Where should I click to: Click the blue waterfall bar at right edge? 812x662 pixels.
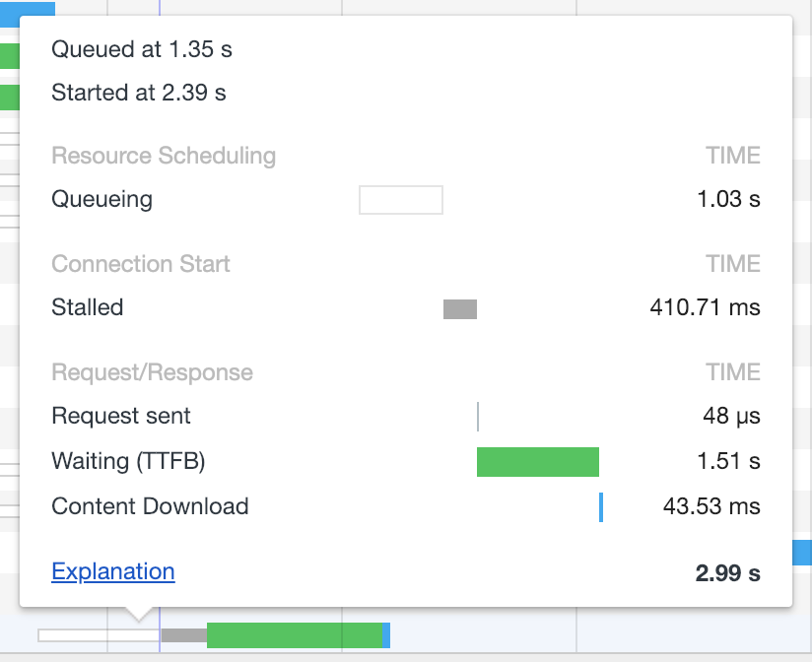click(802, 553)
